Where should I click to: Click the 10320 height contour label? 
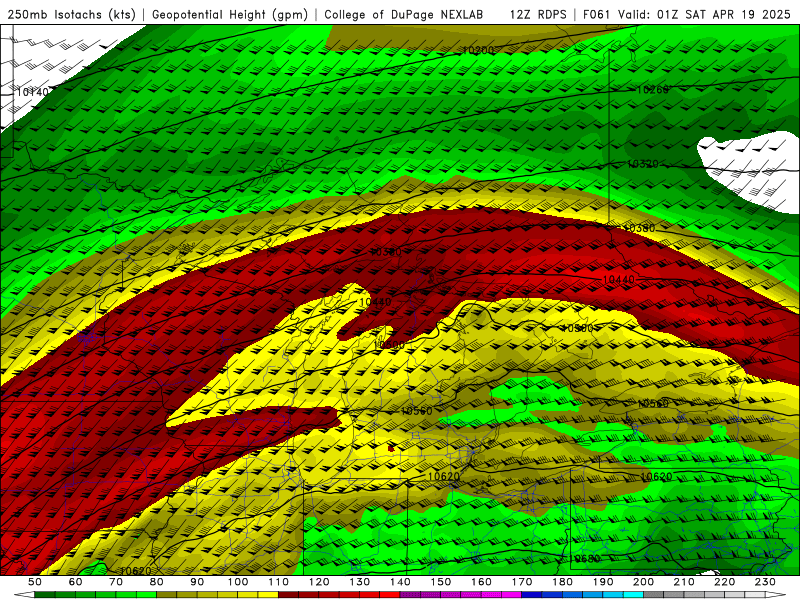point(643,164)
